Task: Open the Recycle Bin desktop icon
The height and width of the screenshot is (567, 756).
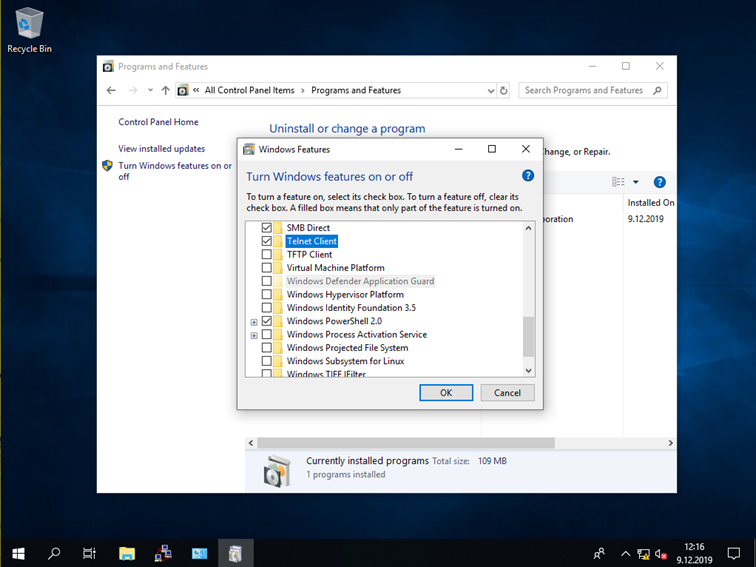Action: click(29, 30)
